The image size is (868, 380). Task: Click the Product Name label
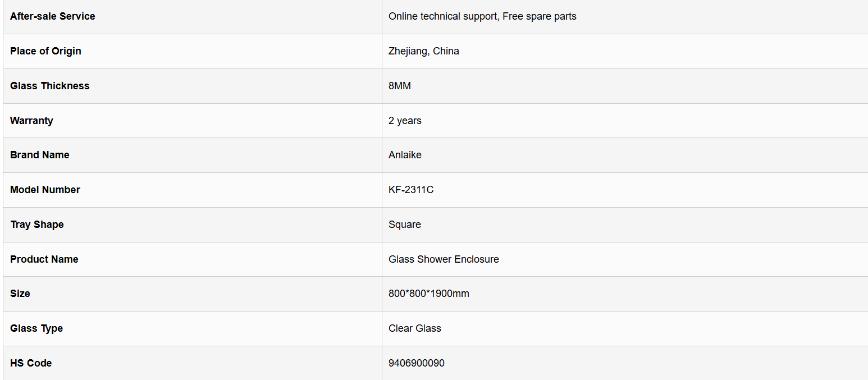tap(44, 259)
